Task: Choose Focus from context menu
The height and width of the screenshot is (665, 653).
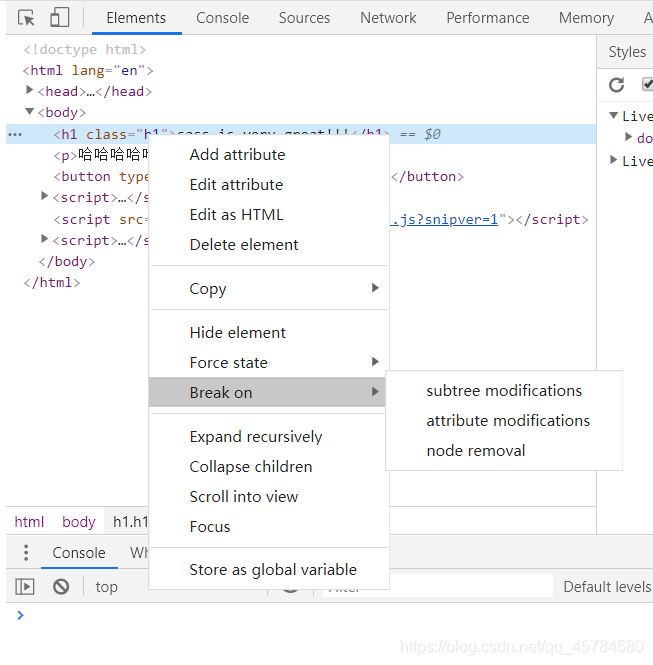Action: [268, 527]
